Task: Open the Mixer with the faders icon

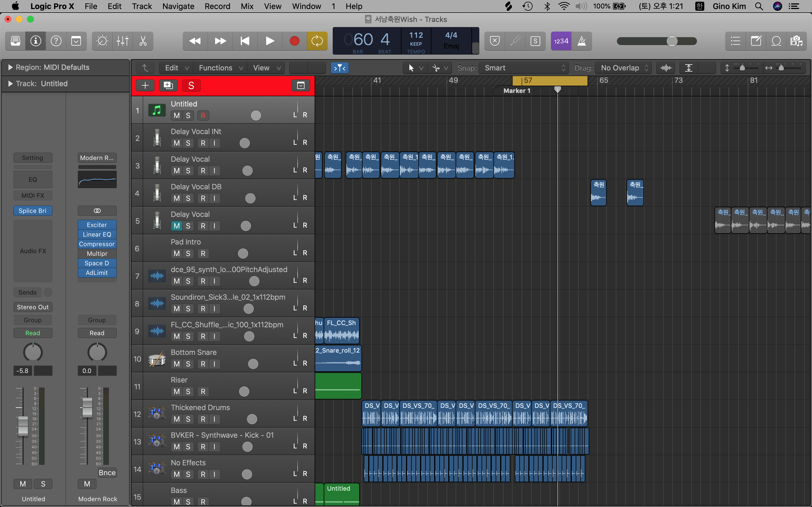Action: pyautogui.click(x=122, y=41)
